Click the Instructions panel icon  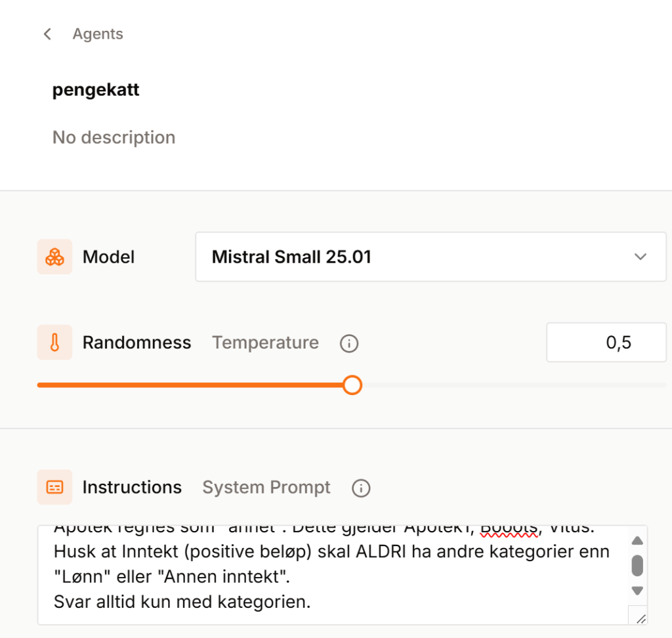[x=55, y=487]
